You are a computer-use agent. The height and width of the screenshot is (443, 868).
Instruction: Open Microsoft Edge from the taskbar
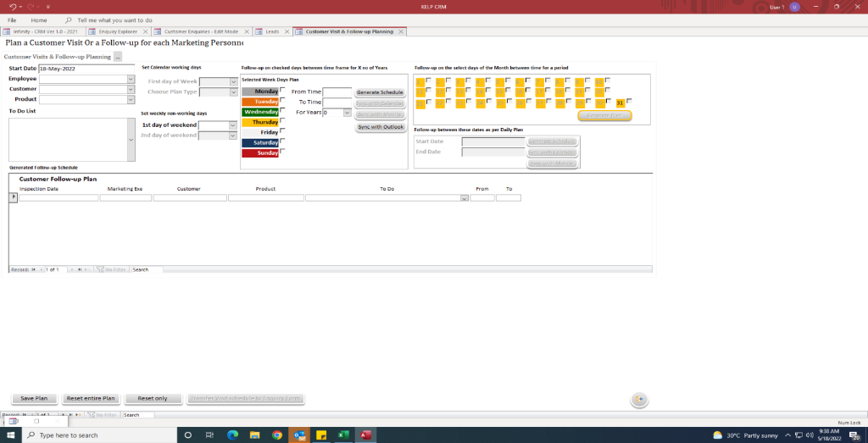pos(232,435)
